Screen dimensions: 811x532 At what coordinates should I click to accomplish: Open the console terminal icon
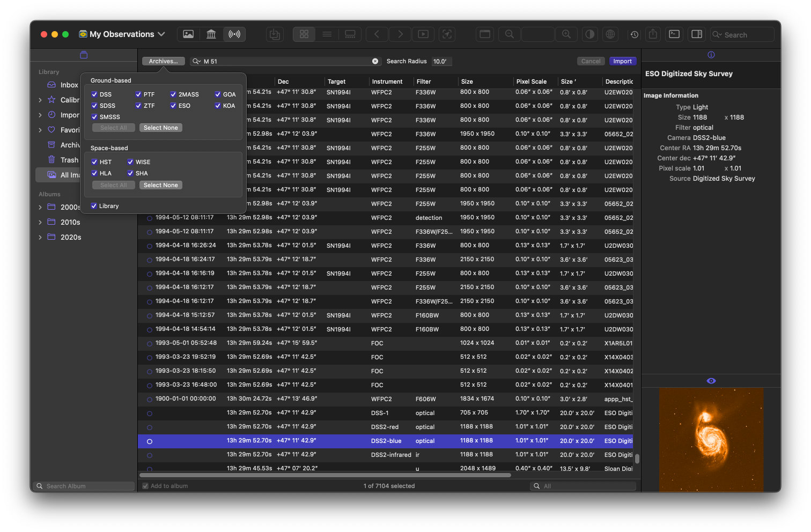point(674,34)
